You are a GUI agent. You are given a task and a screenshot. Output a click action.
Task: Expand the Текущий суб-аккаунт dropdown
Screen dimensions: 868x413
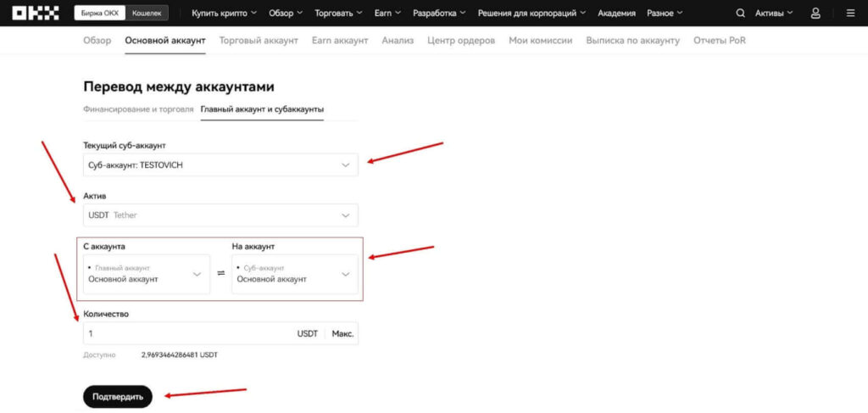pyautogui.click(x=220, y=165)
